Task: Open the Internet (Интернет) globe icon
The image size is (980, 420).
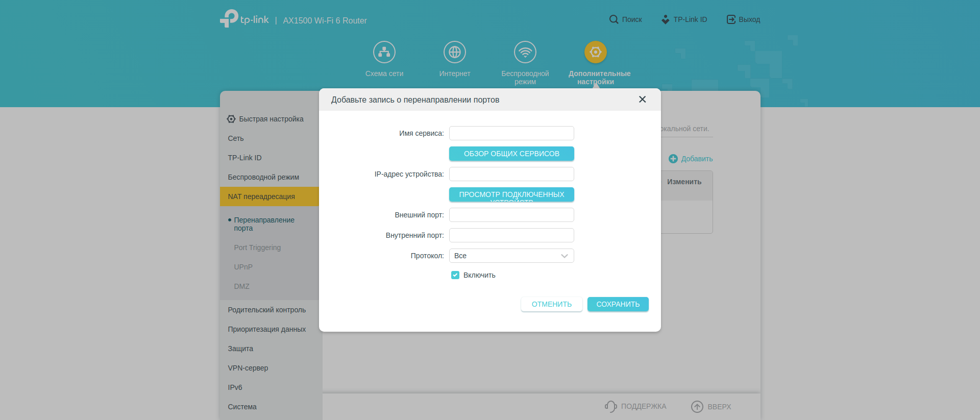Action: click(454, 52)
